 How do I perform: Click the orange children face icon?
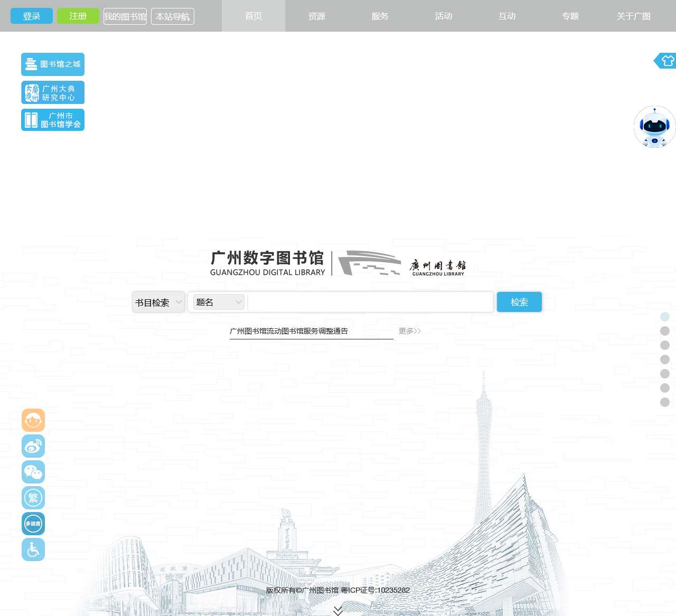pyautogui.click(x=33, y=421)
